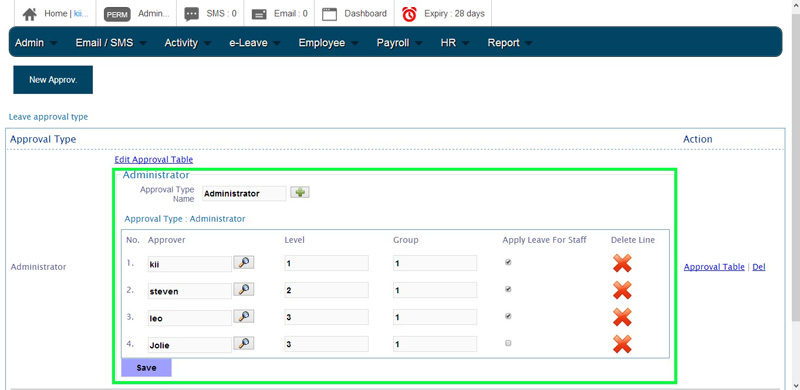The width and height of the screenshot is (800, 390).
Task: Search approver using magnifier next to kii
Action: click(x=244, y=262)
